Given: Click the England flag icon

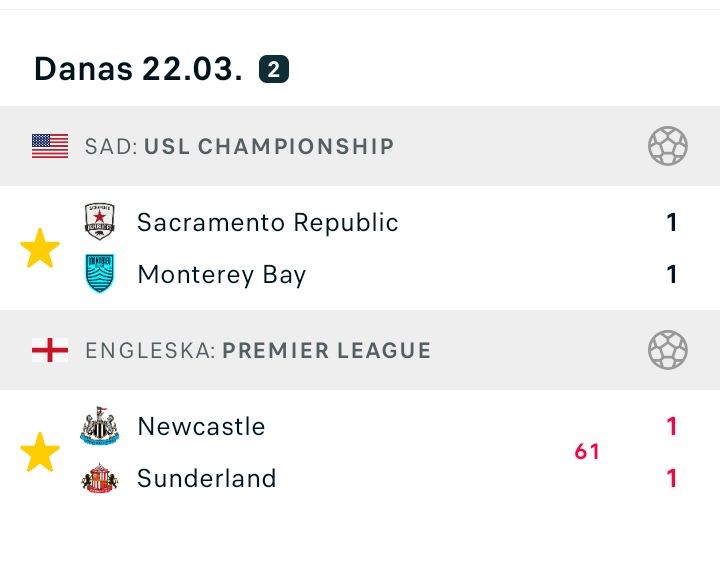Looking at the screenshot, I should [x=50, y=350].
